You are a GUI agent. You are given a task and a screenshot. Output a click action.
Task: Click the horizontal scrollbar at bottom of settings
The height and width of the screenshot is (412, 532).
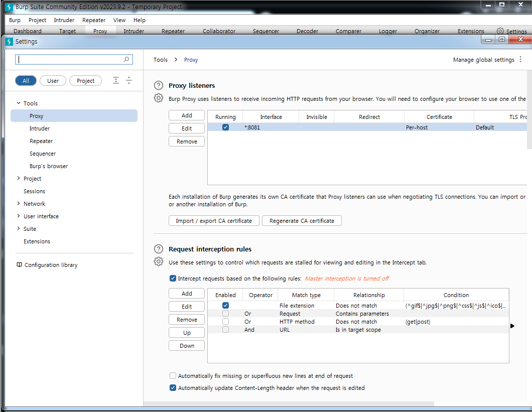tap(289, 404)
